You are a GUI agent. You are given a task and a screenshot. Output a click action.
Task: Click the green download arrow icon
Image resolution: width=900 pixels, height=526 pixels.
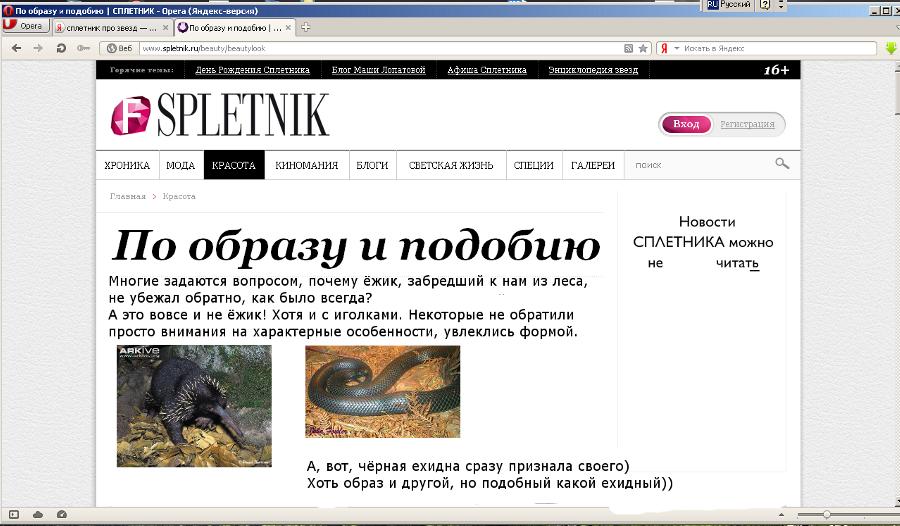pyautogui.click(x=890, y=48)
